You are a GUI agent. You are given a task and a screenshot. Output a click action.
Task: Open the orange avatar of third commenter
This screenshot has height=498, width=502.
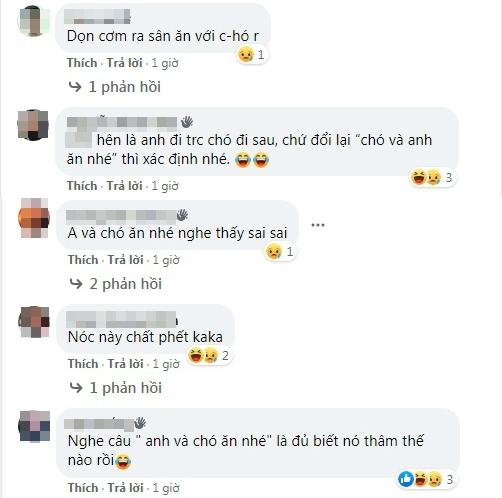pyautogui.click(x=34, y=218)
